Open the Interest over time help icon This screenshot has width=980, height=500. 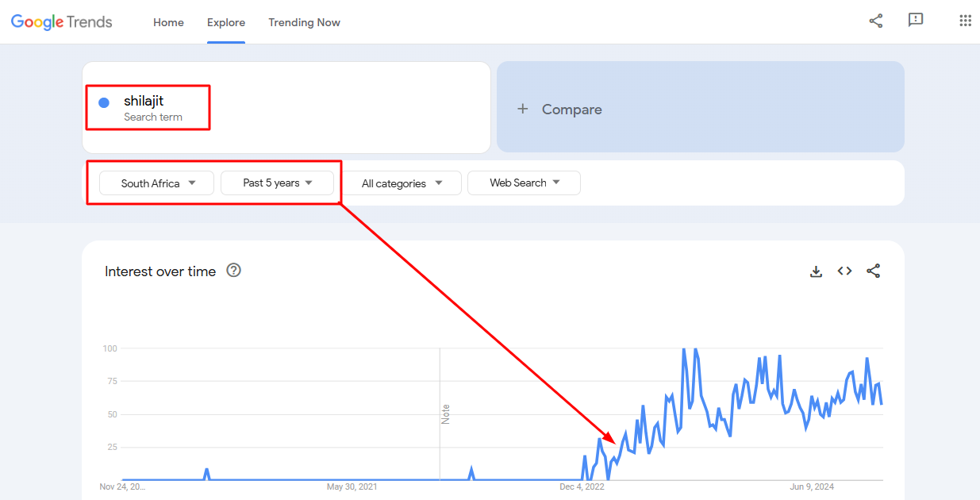[233, 271]
